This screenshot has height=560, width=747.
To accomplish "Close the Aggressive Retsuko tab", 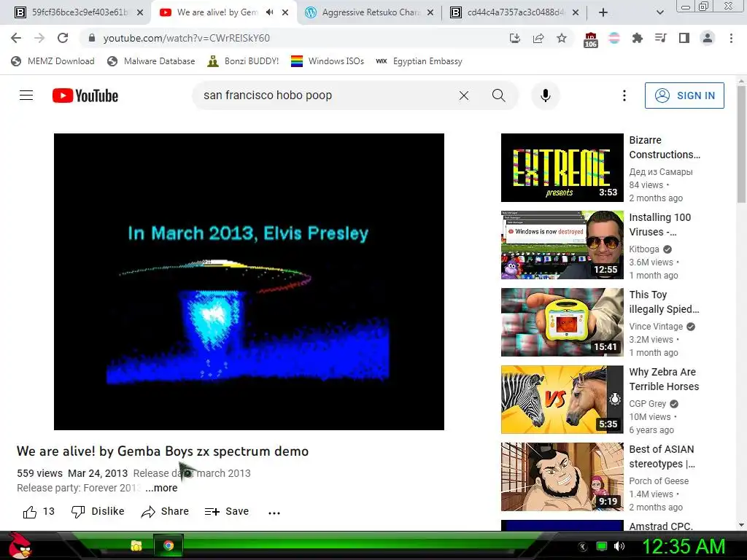I will click(x=430, y=12).
